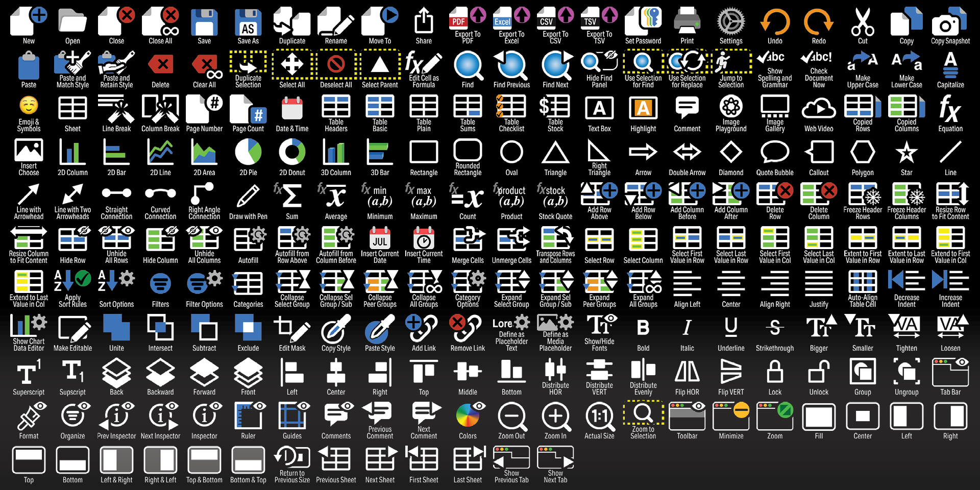Click the Show Next Tab icon
980x490 pixels.
click(x=555, y=456)
